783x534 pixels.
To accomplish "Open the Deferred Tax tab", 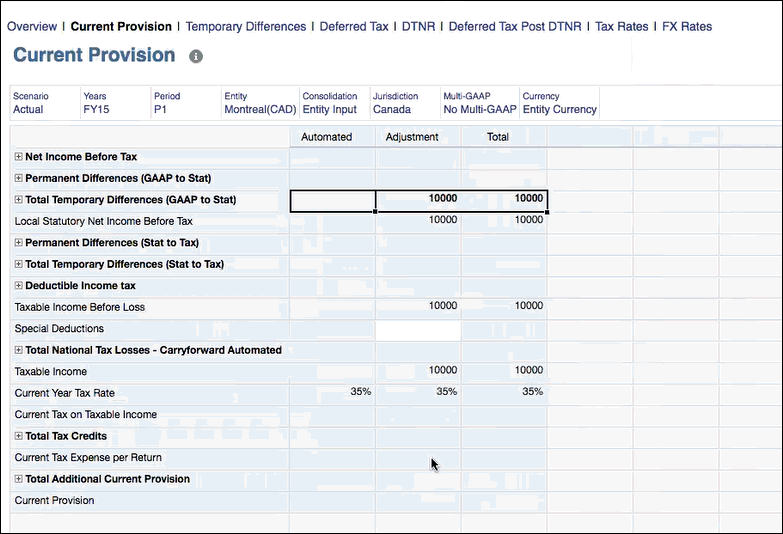I will pos(354,26).
